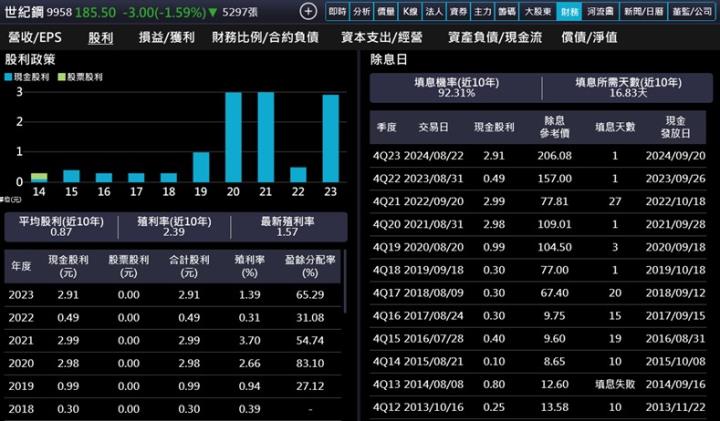Click the stock name 世紀鋼
This screenshot has height=421, width=720.
click(x=24, y=12)
